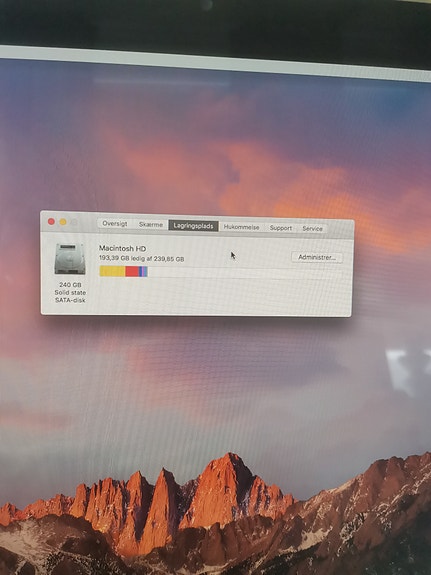The image size is (431, 575).
Task: Open the Support tab
Action: coord(281,228)
